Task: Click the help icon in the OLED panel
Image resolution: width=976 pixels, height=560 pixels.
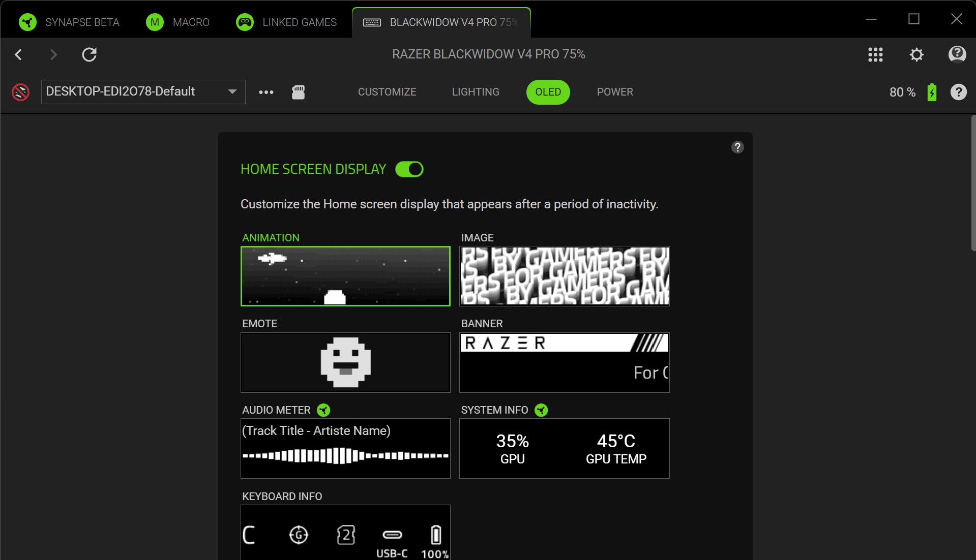Action: pyautogui.click(x=737, y=147)
